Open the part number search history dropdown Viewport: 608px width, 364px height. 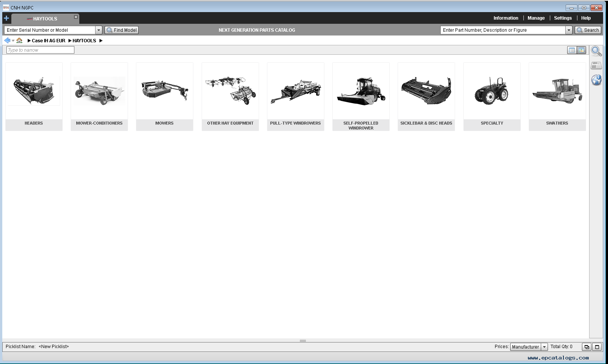pyautogui.click(x=568, y=30)
